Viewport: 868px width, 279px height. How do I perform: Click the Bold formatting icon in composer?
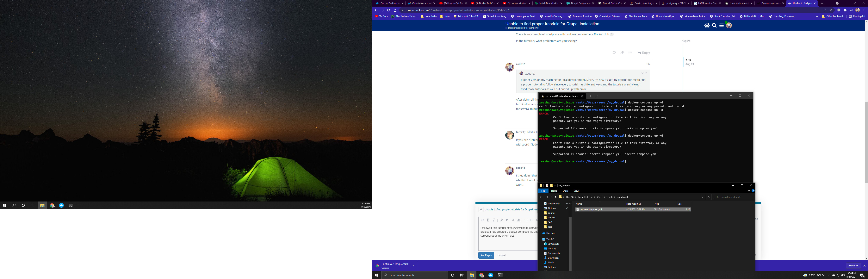[488, 220]
